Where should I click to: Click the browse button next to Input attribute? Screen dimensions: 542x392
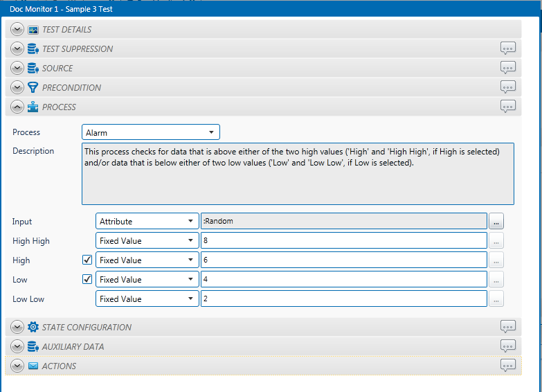tap(496, 222)
